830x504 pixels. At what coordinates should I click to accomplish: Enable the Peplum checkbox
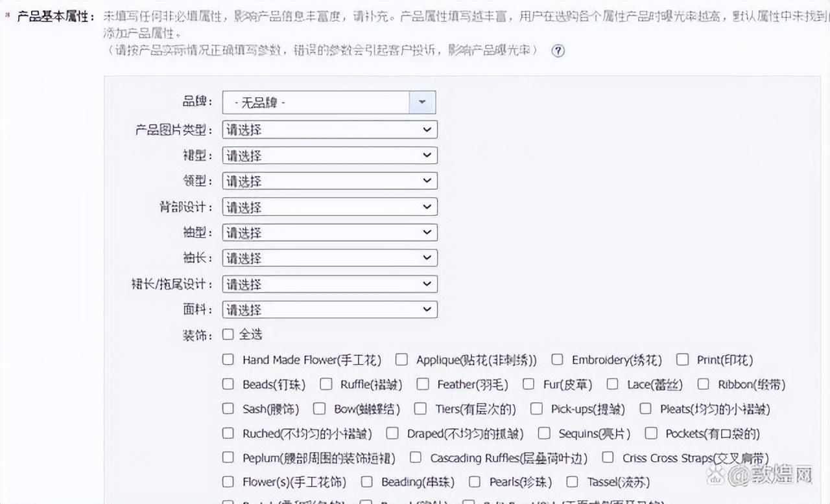point(228,457)
